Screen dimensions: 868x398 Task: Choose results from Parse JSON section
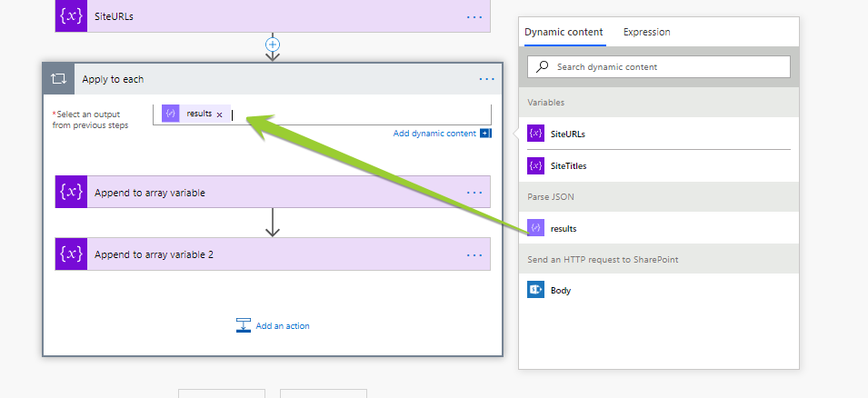click(563, 228)
